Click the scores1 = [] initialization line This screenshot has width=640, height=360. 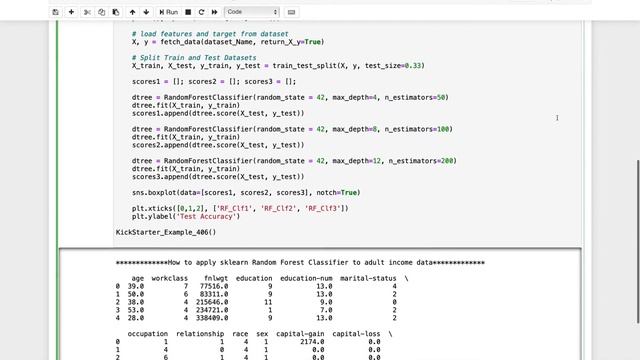point(214,82)
